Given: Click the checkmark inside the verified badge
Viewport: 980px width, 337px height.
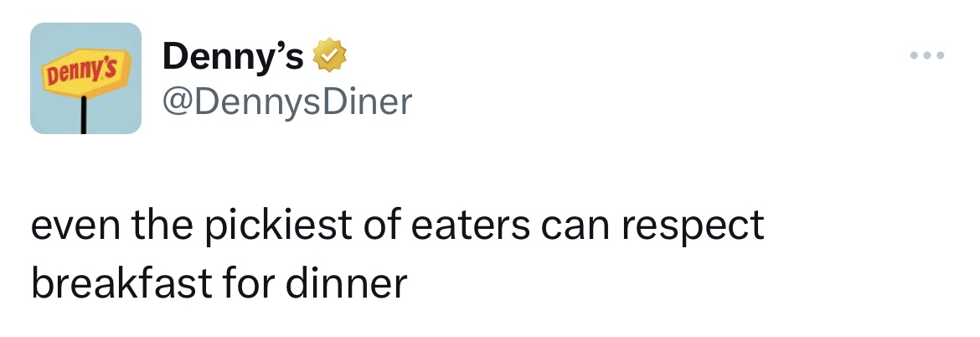Looking at the screenshot, I should point(330,57).
